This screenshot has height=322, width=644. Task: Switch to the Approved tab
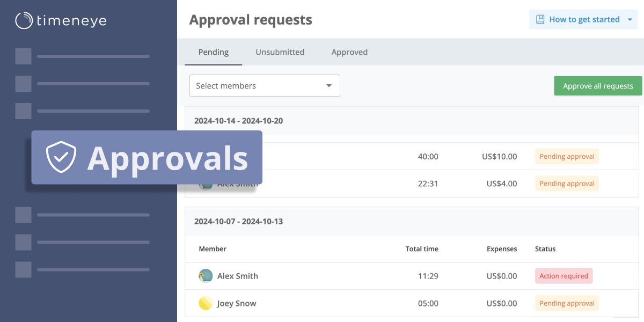coord(349,52)
